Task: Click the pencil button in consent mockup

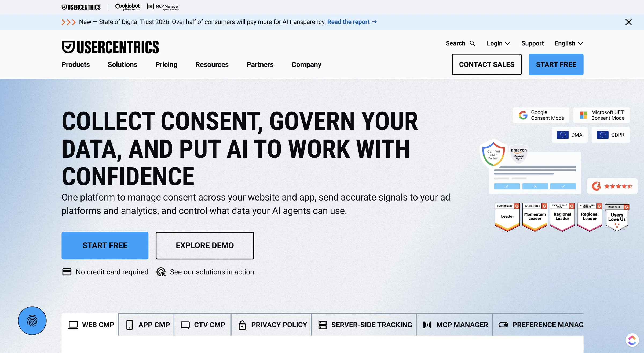Action: click(x=507, y=186)
